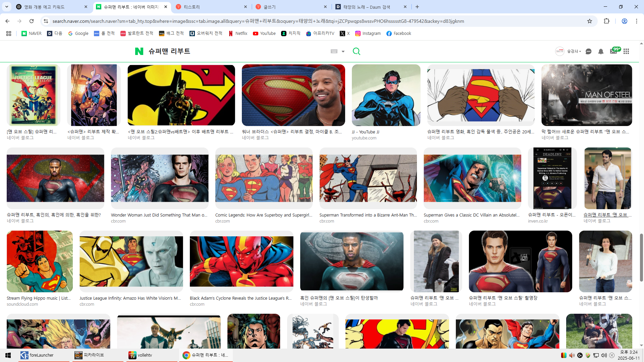Open the YouTube bookmark

(x=264, y=34)
